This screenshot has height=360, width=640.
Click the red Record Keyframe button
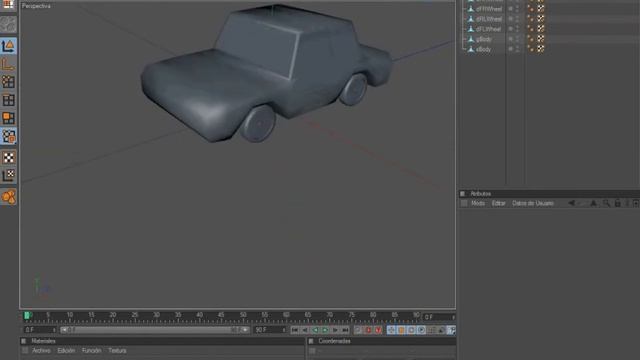click(369, 330)
